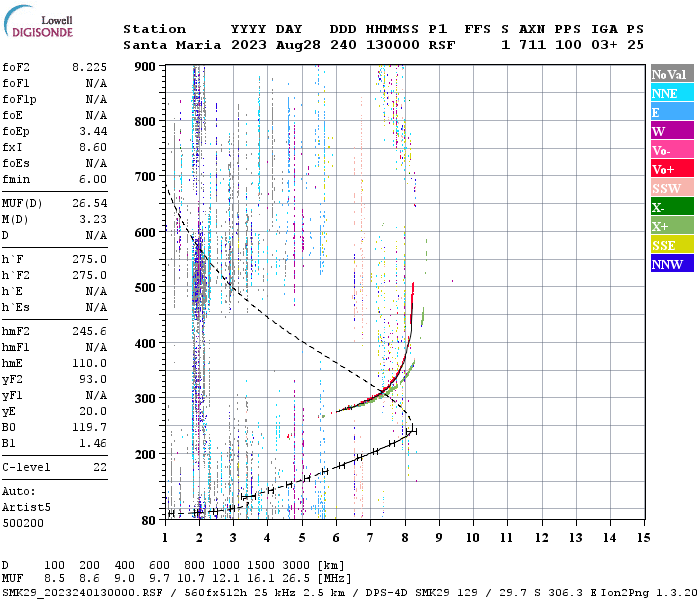Click the foEp value 3.44

point(93,131)
